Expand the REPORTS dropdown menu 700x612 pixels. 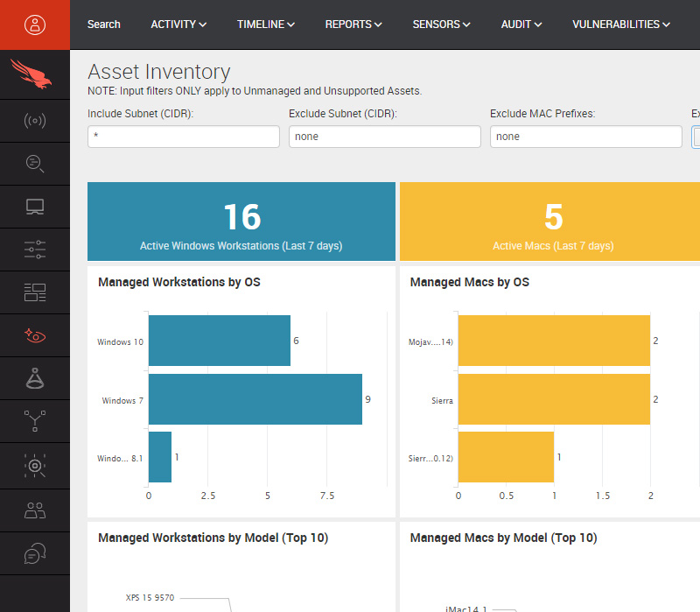[x=353, y=25]
